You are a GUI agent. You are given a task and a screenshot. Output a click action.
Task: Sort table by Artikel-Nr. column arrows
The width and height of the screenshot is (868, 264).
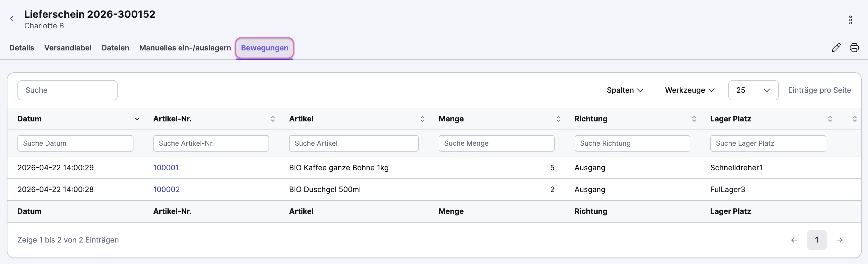[273, 119]
